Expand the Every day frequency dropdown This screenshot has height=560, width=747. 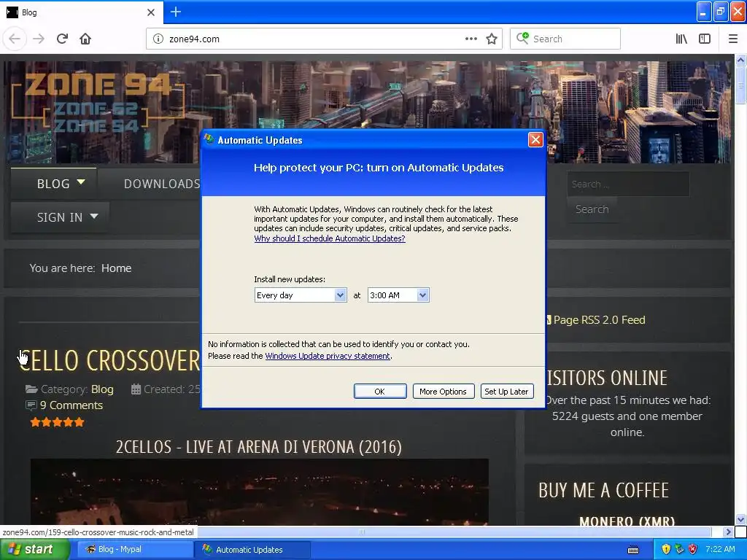point(340,295)
